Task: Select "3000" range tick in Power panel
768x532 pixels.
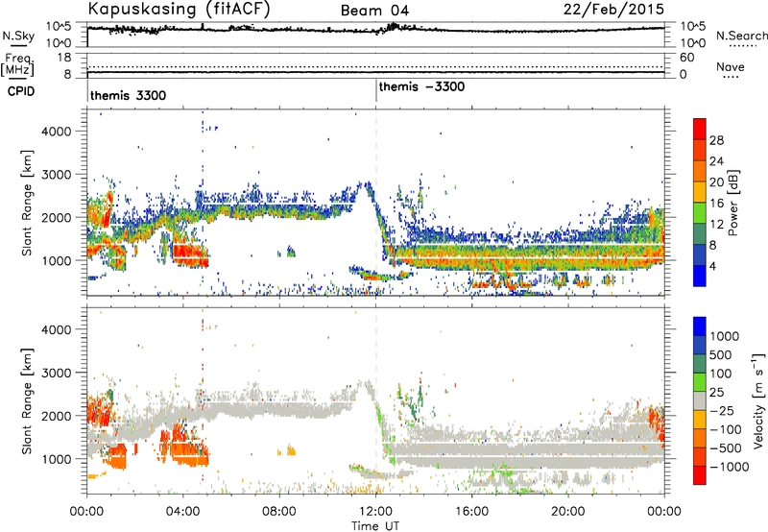Action: coord(56,175)
